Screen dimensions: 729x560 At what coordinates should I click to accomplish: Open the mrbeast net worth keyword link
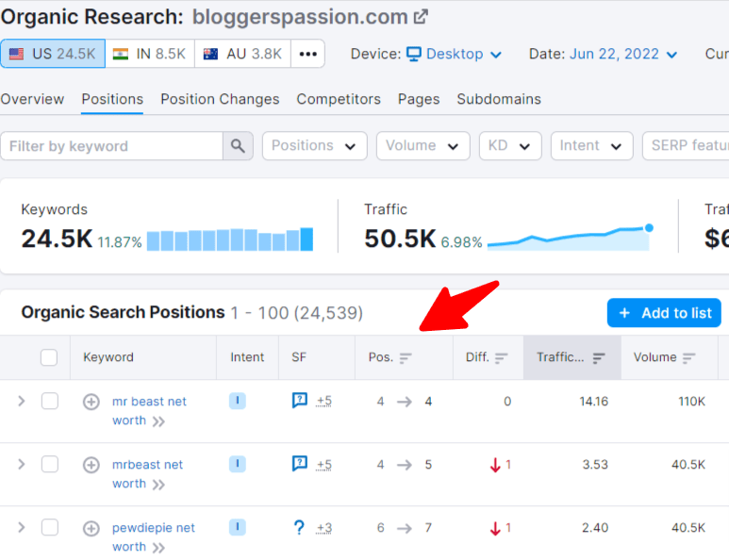coord(147,474)
